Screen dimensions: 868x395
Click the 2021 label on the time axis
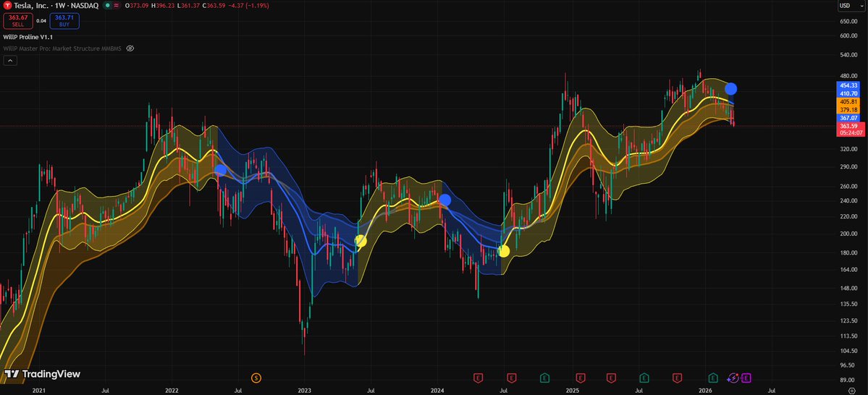point(38,391)
